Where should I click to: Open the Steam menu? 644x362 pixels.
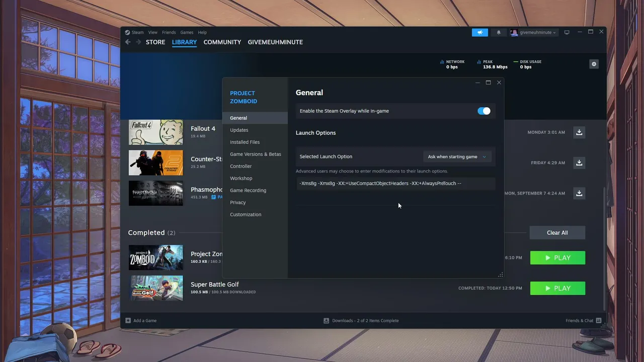(x=138, y=32)
